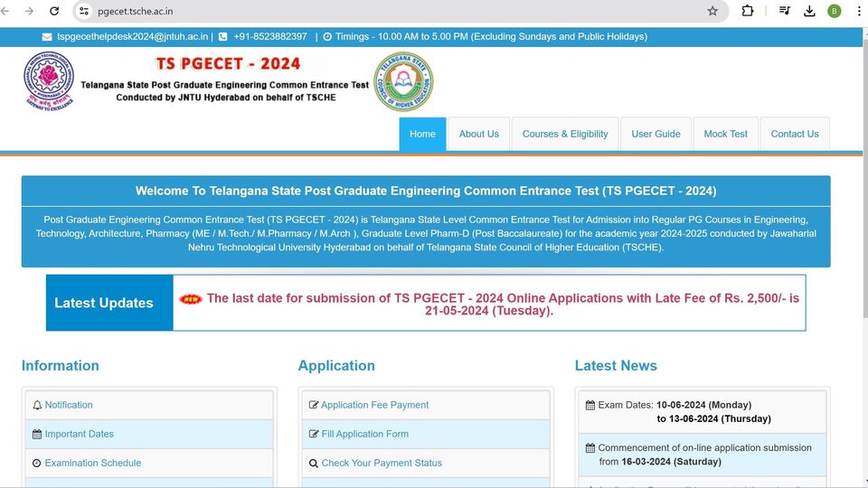
Task: Click the clock icon beside Timings
Action: pyautogui.click(x=327, y=36)
